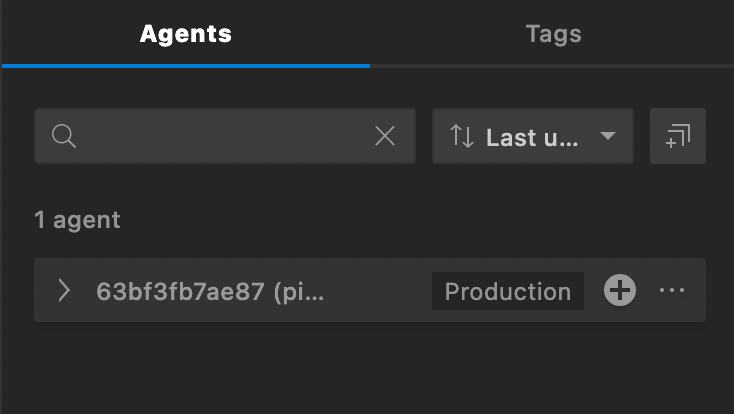
Task: Select the agent named 63bf3fb7ae87
Action: tap(210, 291)
